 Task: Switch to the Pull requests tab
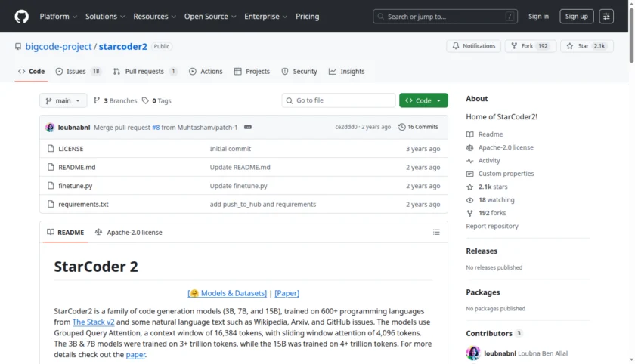(x=145, y=72)
